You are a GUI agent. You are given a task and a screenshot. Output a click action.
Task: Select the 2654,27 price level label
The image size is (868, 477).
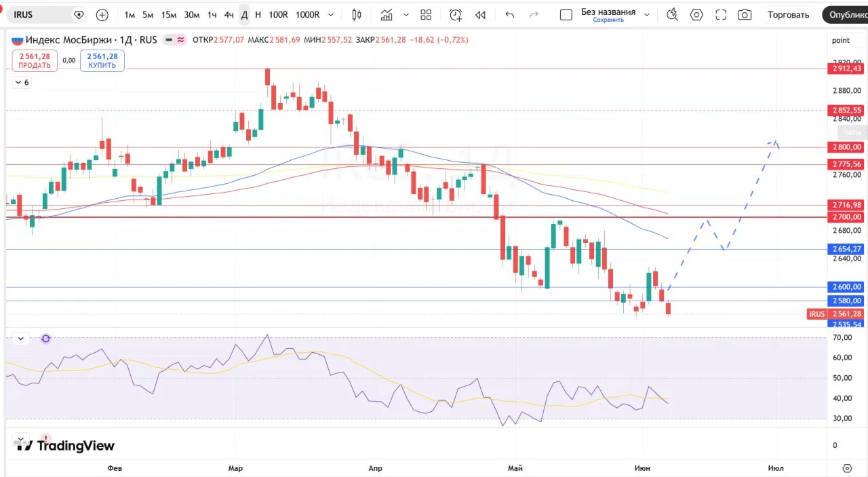[846, 249]
